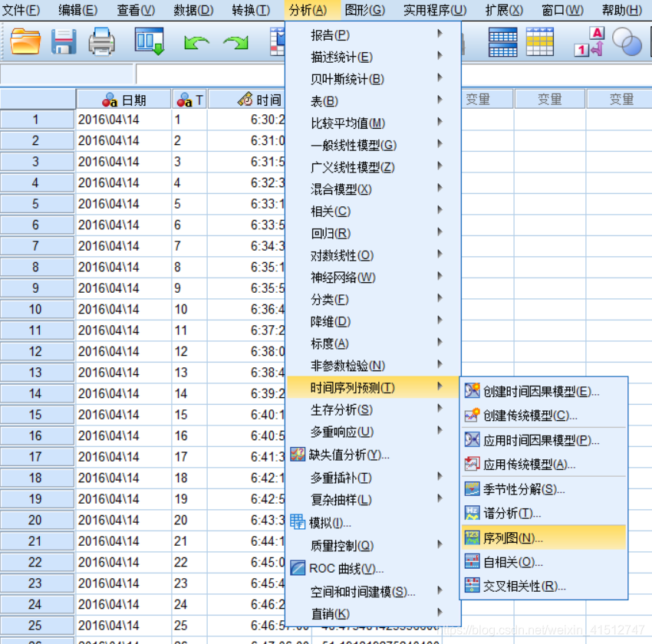Select the T column header
Viewport: 652px width, 644px height.
point(189,100)
